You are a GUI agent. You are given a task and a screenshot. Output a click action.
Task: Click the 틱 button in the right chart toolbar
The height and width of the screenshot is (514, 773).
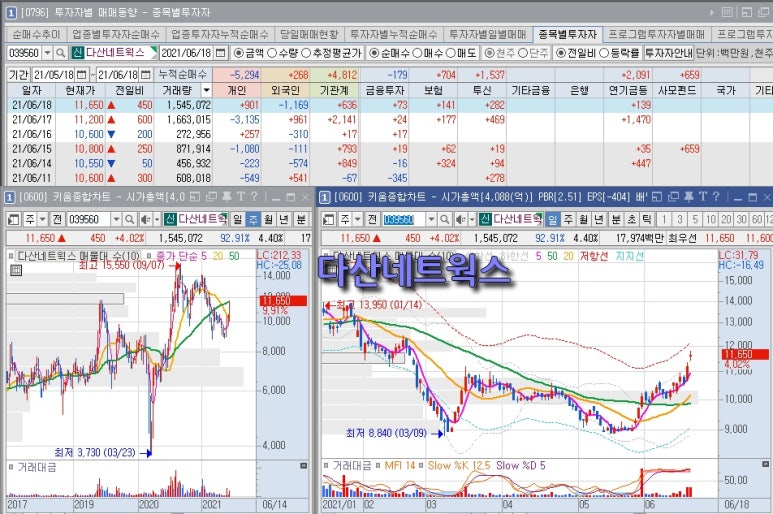tap(647, 219)
